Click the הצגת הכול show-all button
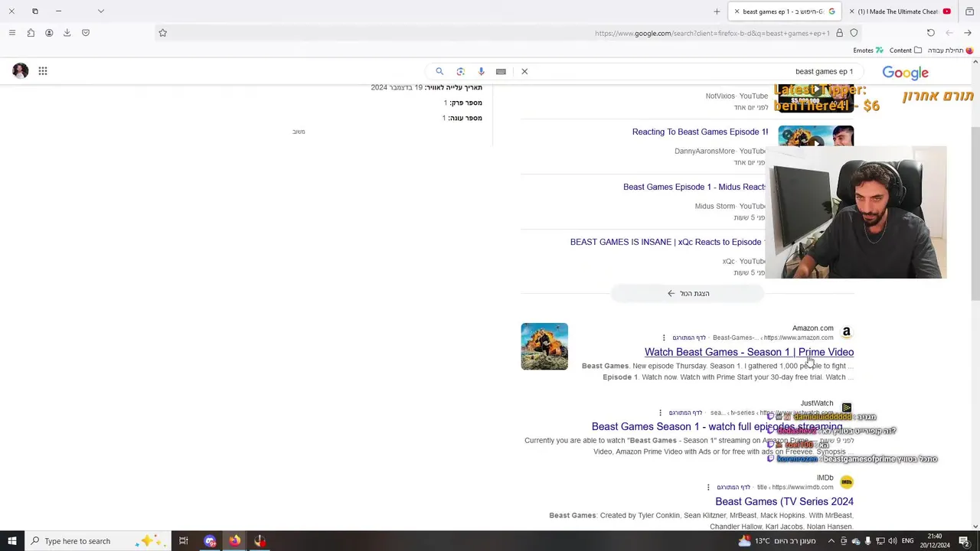Screen dimensions: 980x551 pyautogui.click(x=688, y=293)
